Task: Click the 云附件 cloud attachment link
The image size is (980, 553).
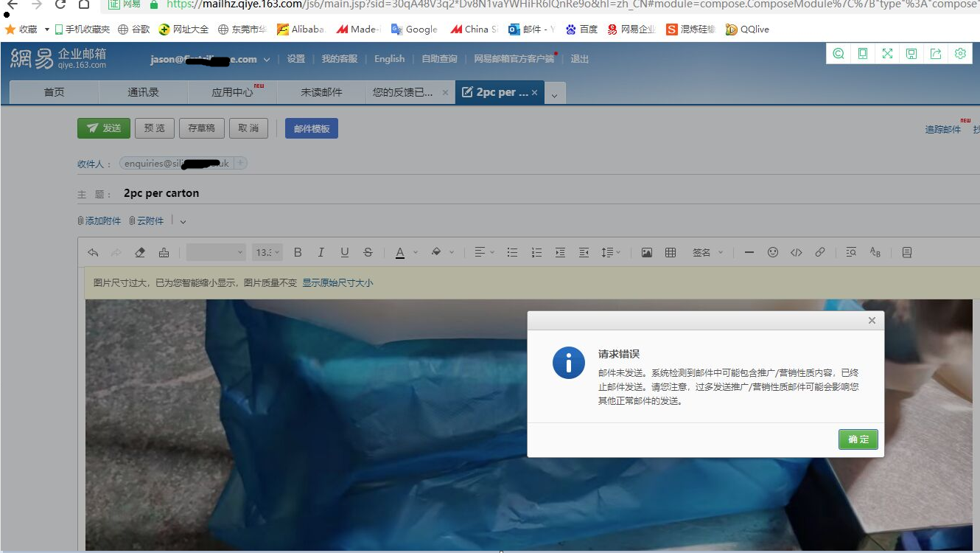Action: point(147,221)
